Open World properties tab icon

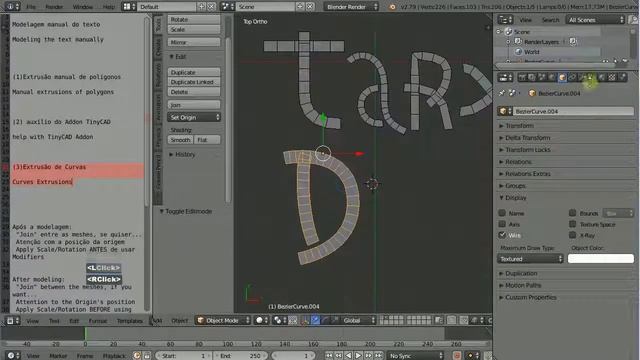(x=552, y=77)
